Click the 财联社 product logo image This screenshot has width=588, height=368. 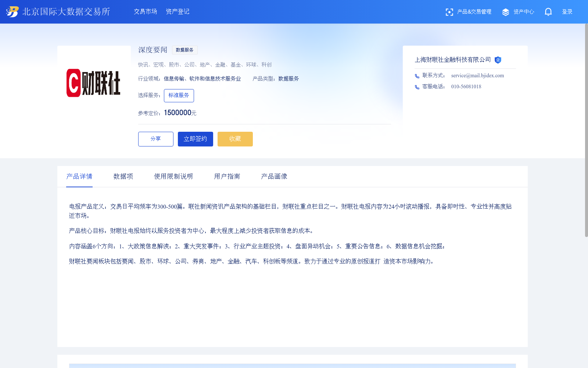point(93,83)
